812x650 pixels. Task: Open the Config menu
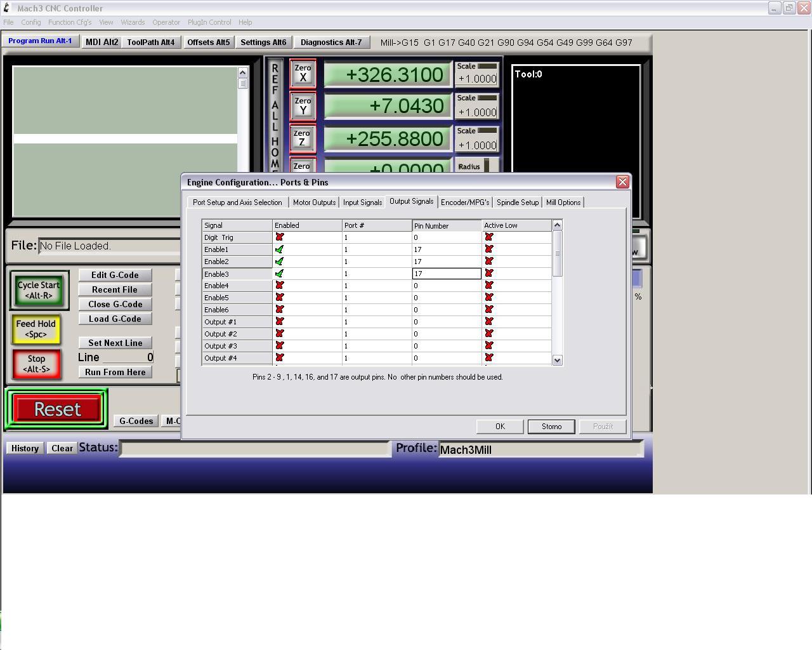(30, 22)
